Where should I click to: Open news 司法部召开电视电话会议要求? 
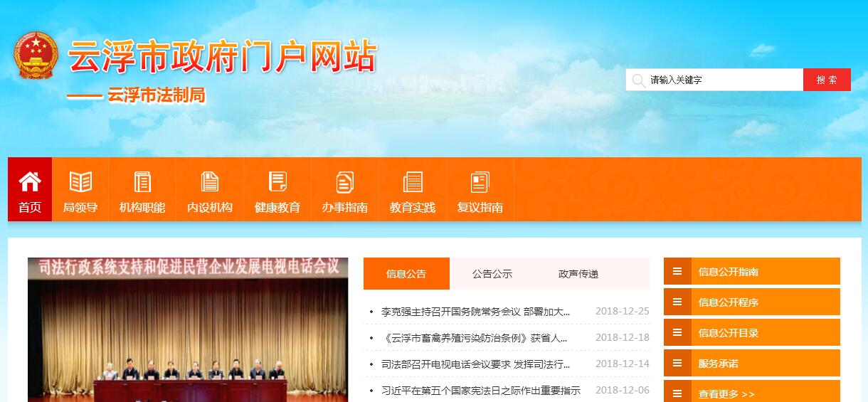[x=476, y=364]
